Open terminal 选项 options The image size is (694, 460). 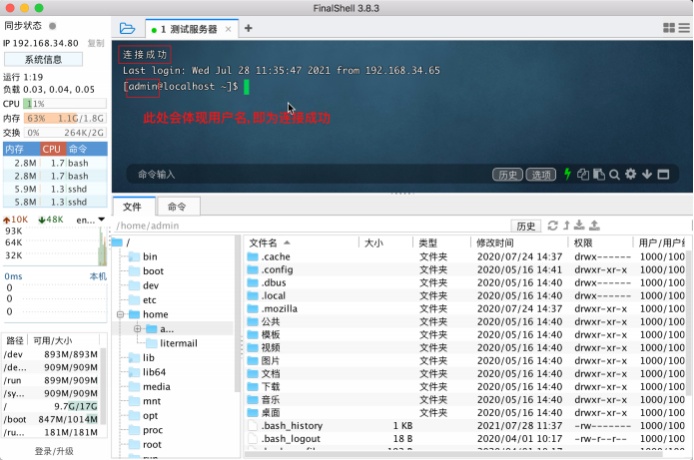[x=541, y=175]
